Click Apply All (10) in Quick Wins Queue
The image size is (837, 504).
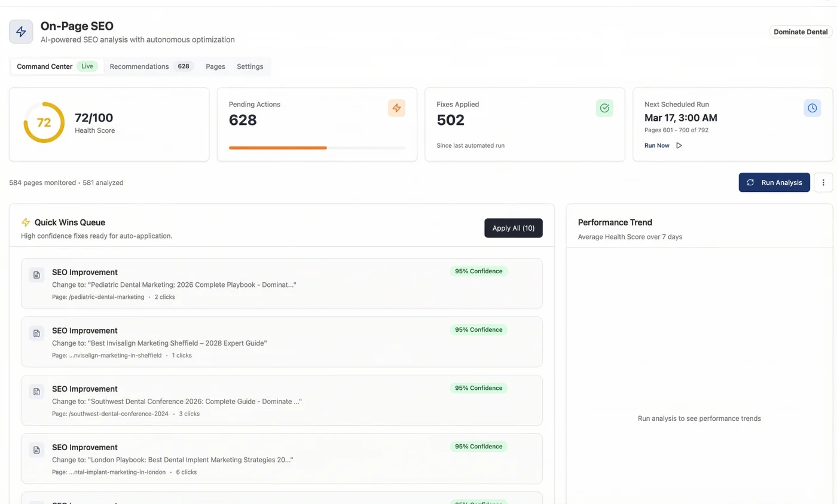coord(513,228)
